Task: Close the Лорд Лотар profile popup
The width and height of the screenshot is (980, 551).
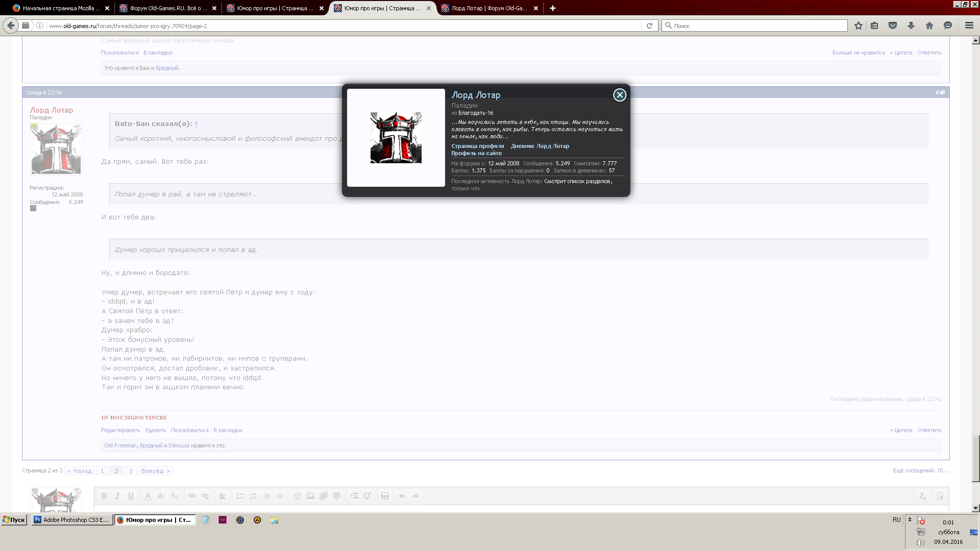Action: click(619, 95)
